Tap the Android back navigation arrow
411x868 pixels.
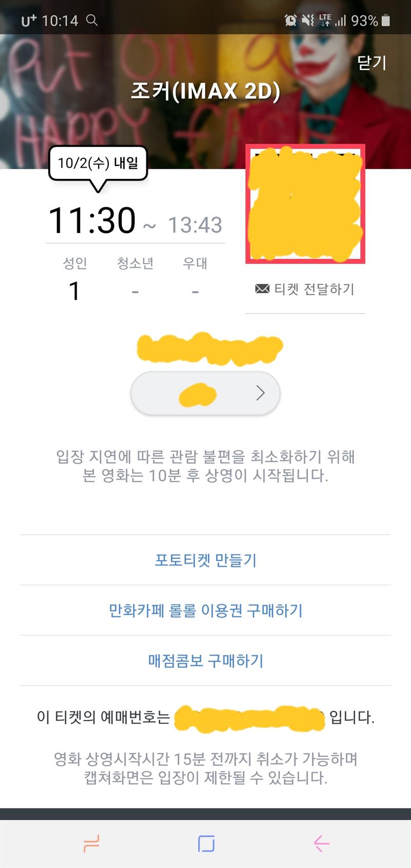(x=322, y=843)
